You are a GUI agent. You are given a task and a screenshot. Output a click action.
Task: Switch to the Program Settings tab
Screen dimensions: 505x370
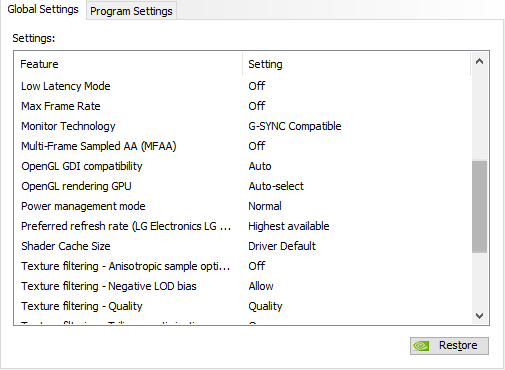point(131,11)
